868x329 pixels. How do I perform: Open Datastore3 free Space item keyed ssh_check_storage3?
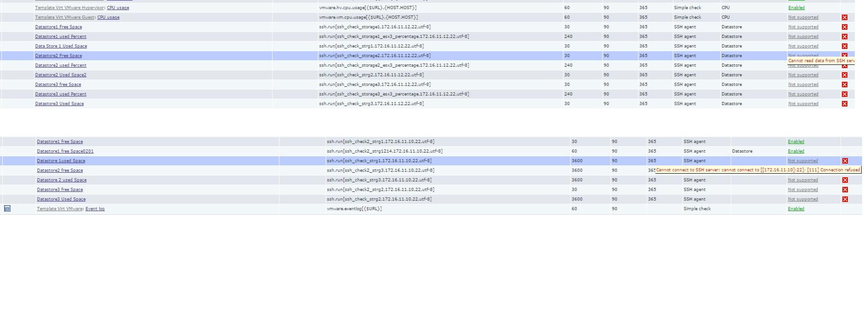(58, 85)
